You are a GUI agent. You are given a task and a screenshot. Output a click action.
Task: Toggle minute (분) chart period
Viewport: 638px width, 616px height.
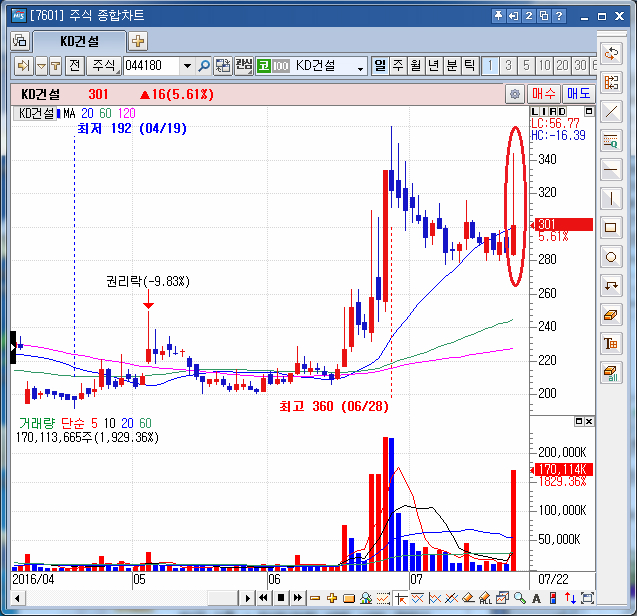[x=452, y=66]
